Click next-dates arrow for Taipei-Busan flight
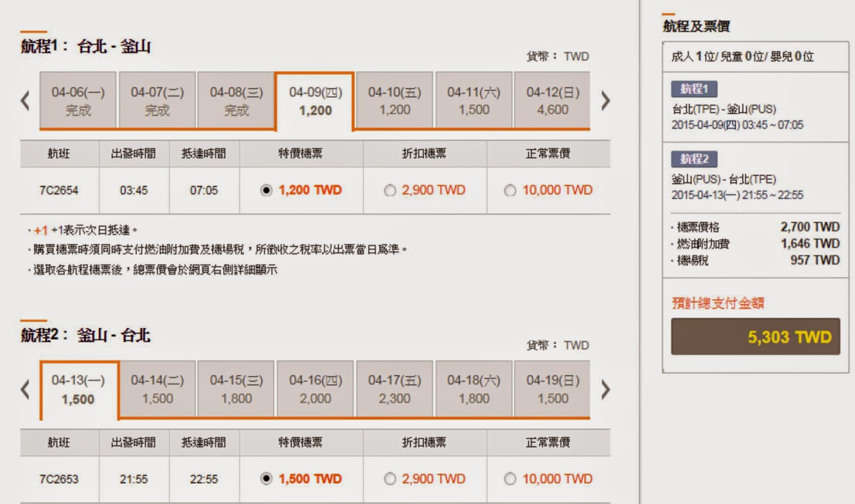Viewport: 855px width, 504px height. [x=605, y=100]
